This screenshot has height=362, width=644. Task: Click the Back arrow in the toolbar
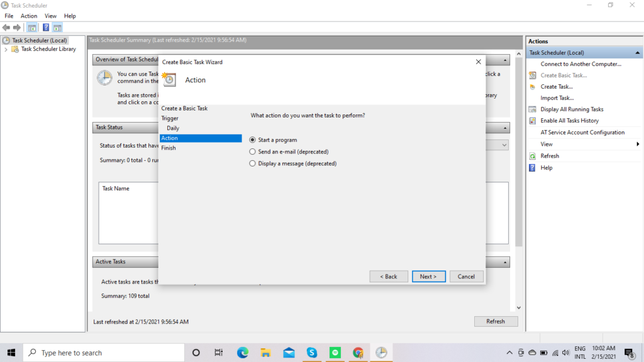click(6, 28)
